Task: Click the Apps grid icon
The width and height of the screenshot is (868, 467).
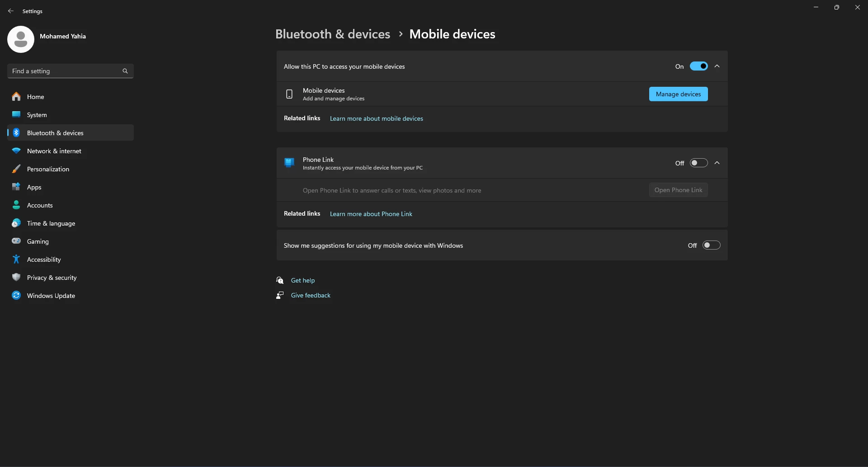Action: (x=16, y=187)
